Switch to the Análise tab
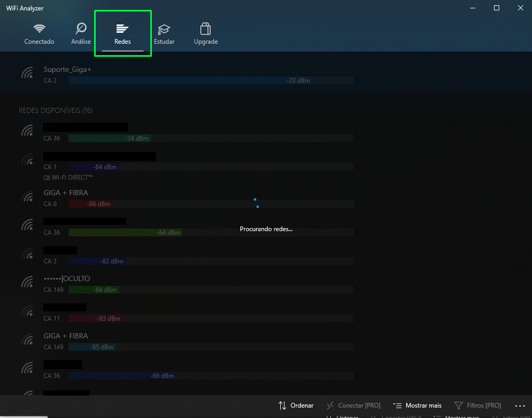 tap(81, 34)
